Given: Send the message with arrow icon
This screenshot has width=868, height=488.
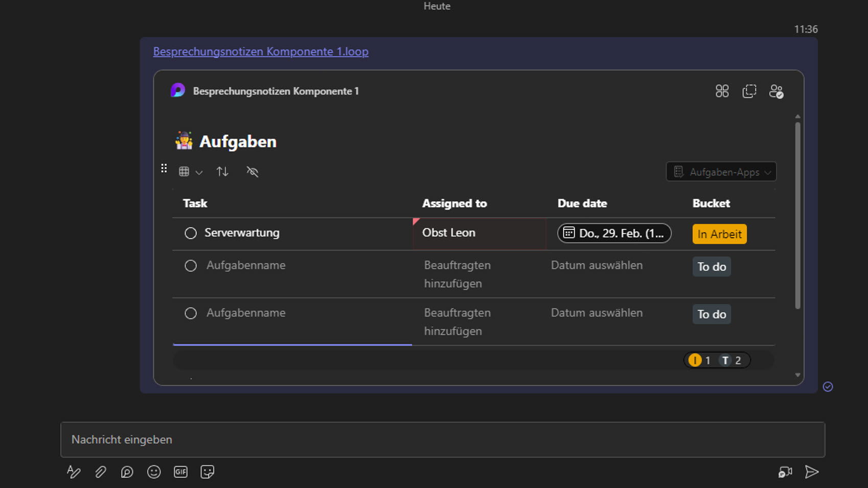Looking at the screenshot, I should pos(812,472).
